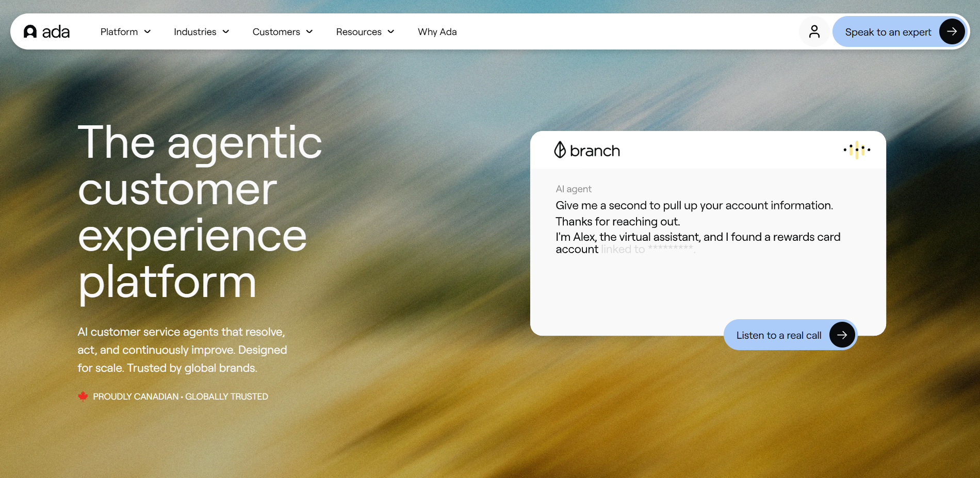Open the Industries menu

[201, 31]
